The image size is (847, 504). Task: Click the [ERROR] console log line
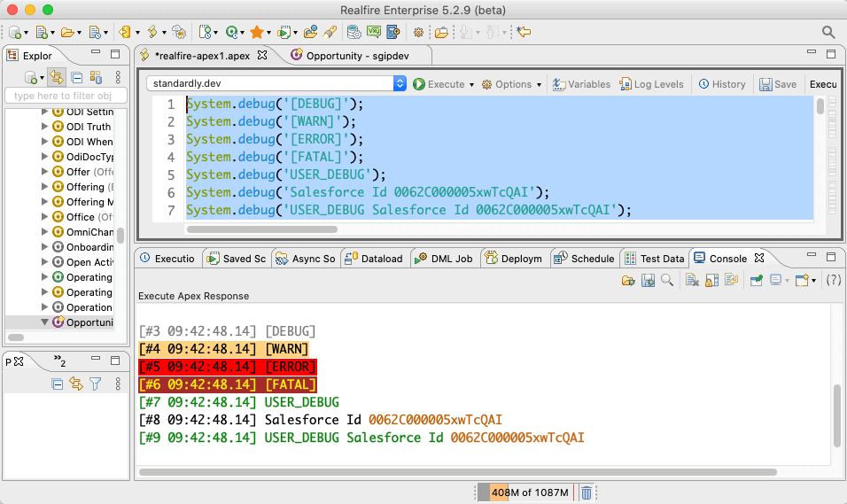(x=228, y=367)
